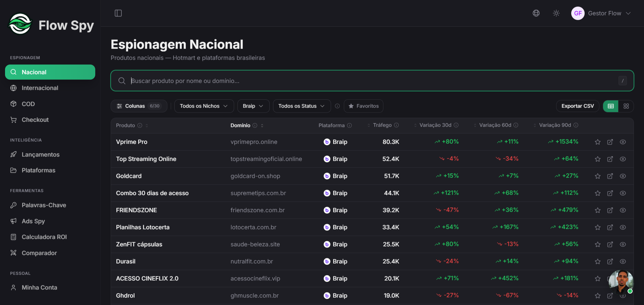Click the Plataforma column info icon

[349, 125]
